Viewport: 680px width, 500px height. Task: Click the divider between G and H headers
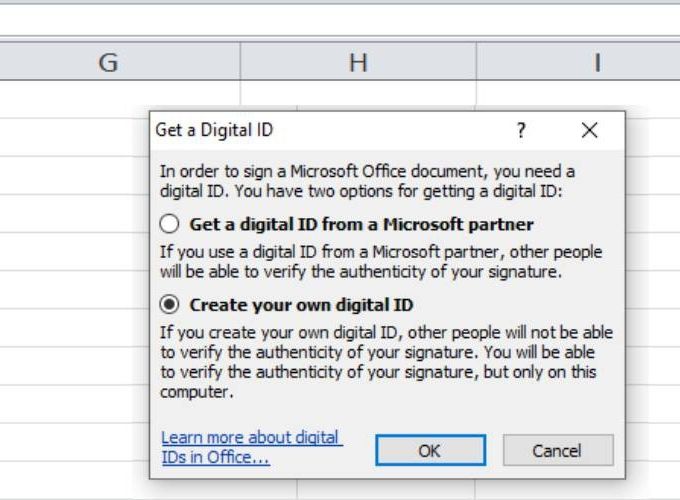click(x=240, y=61)
